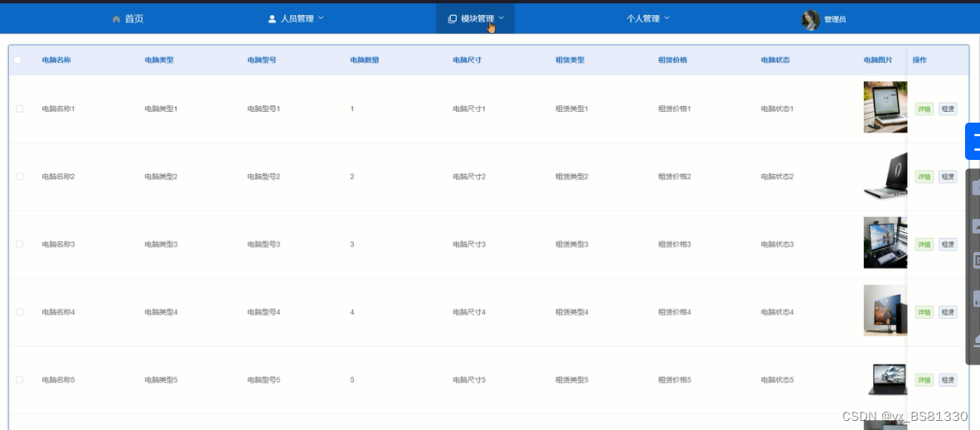
Task: Select the cell 电脑类型2
Action: [x=161, y=176]
